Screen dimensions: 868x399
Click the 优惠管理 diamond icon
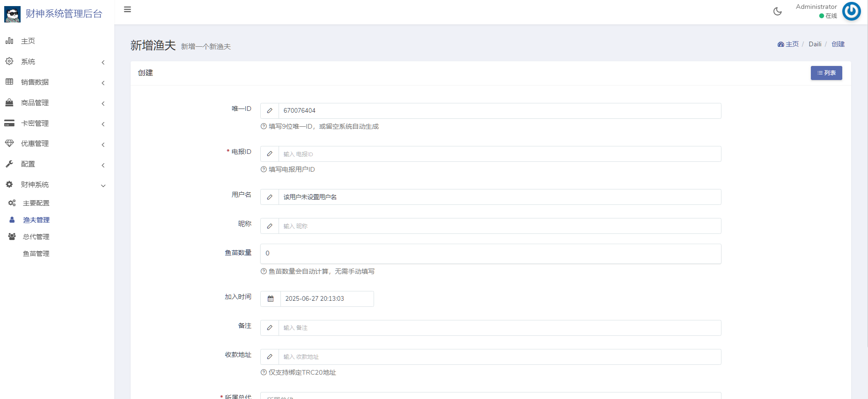pyautogui.click(x=9, y=143)
